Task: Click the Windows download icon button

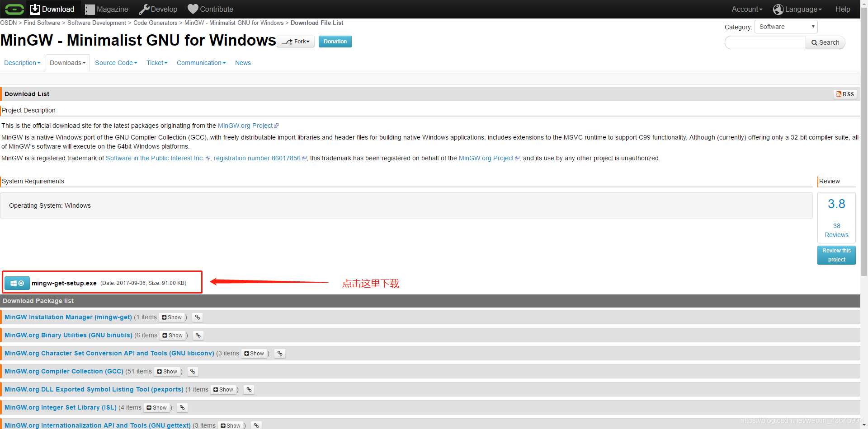Action: 17,283
